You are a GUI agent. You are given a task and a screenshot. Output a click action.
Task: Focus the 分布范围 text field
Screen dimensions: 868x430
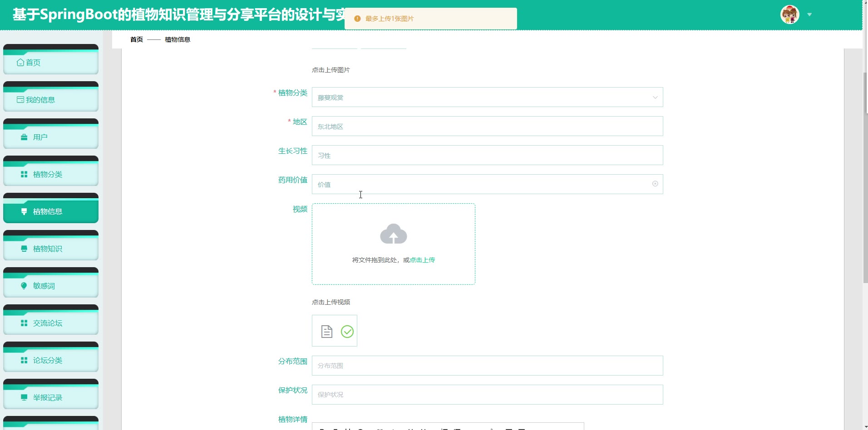pos(487,366)
